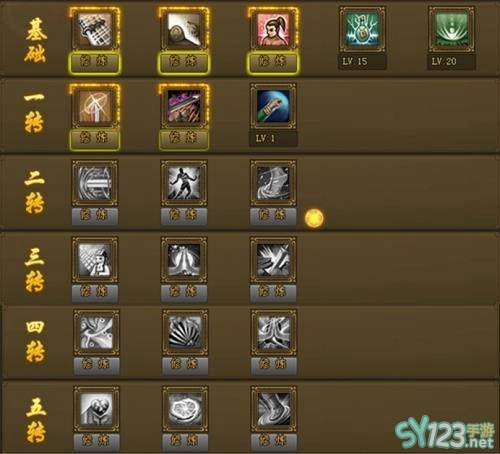Click the swirling cloth skill in 五转 row
Image resolution: width=500 pixels, height=454 pixels.
point(274,409)
